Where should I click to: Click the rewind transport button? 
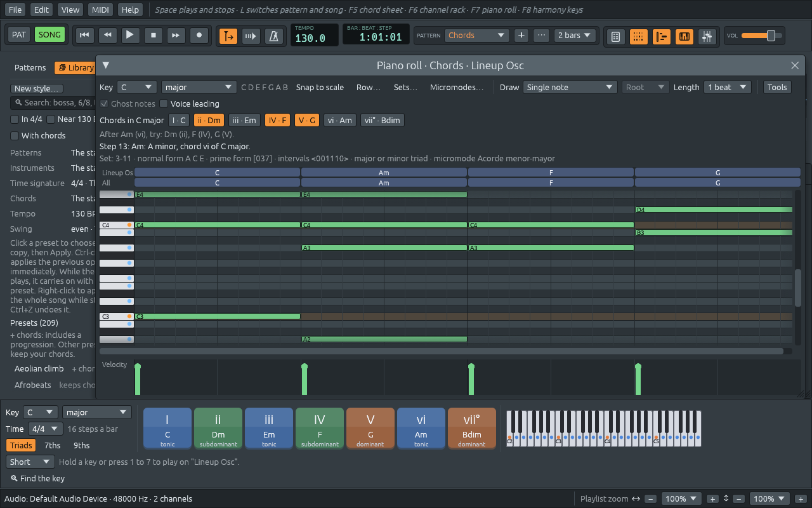107,36
